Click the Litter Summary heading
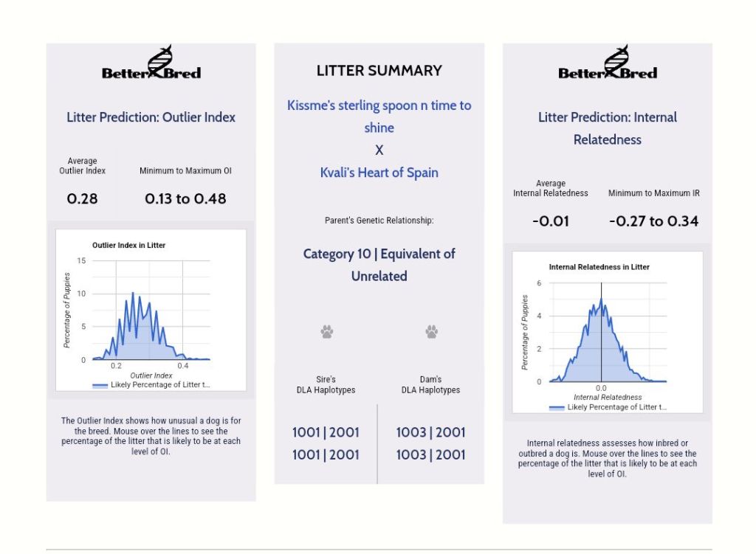The height and width of the screenshot is (554, 756). [379, 71]
